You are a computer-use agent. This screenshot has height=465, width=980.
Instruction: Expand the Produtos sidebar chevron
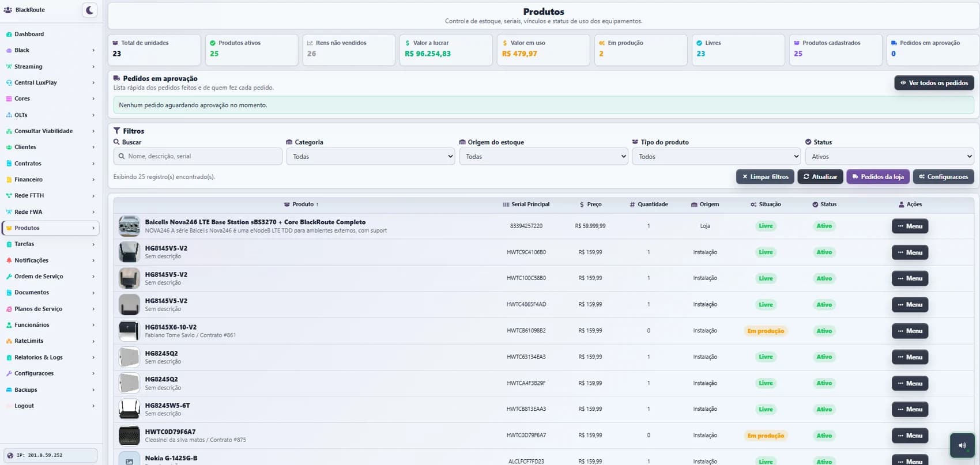(93, 228)
